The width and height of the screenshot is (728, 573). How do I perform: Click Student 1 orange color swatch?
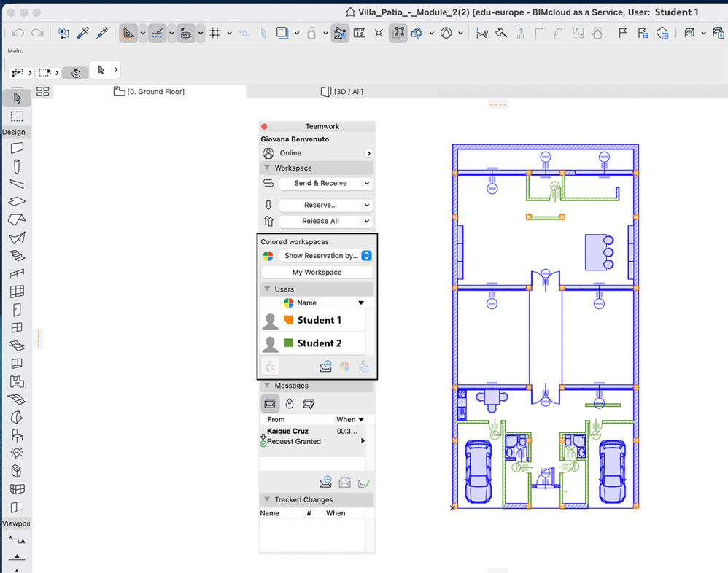pos(289,320)
